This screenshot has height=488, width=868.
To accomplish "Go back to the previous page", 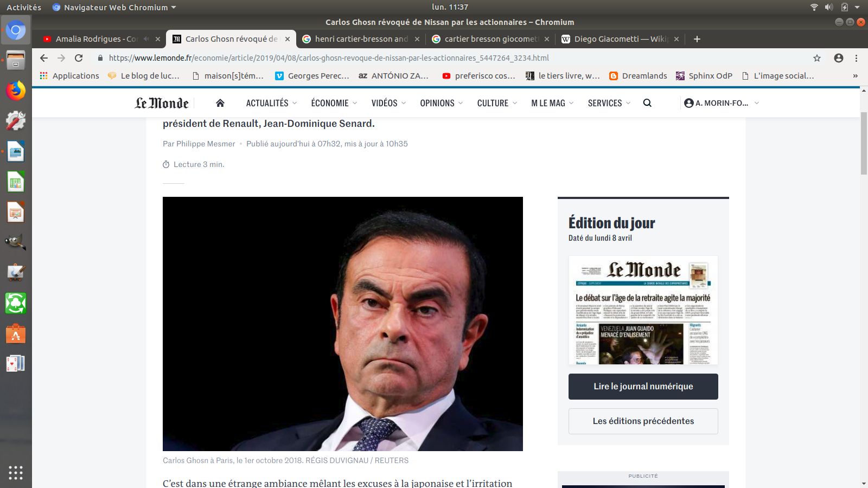I will 44,58.
